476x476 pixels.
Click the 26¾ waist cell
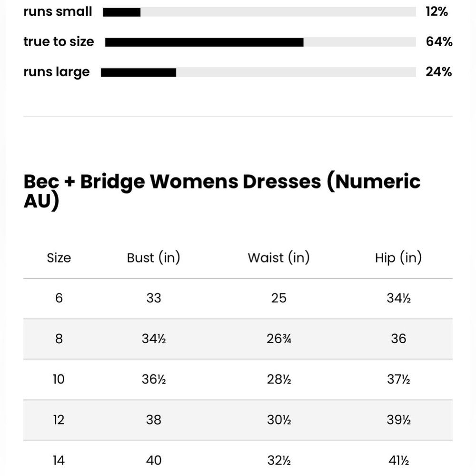[278, 339]
